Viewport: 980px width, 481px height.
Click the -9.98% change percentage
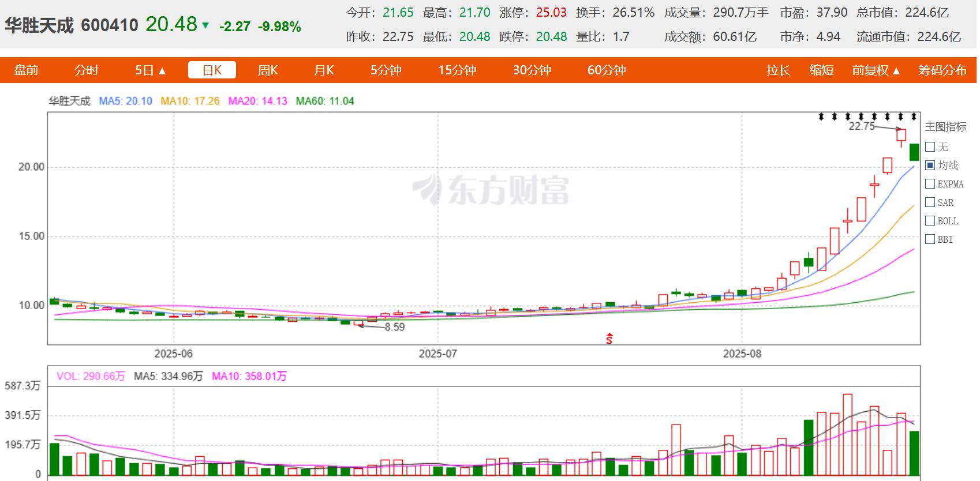279,27
